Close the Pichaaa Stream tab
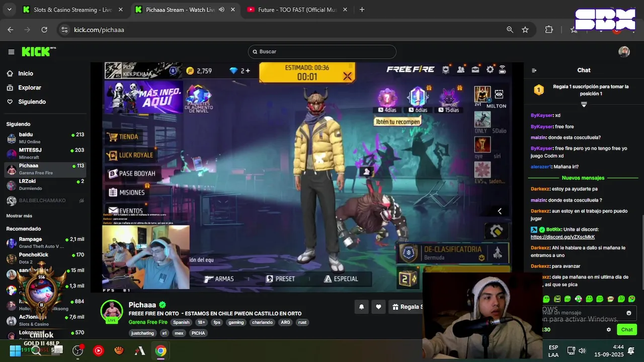 [232, 10]
